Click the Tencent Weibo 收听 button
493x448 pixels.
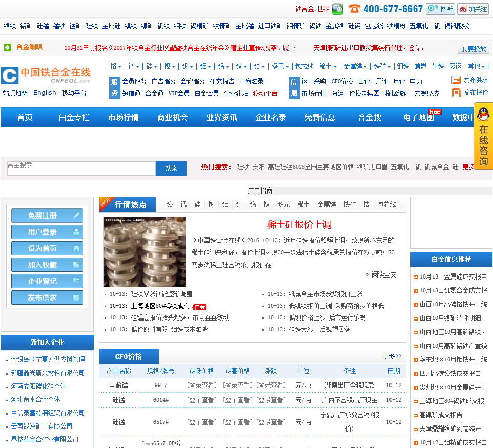pyautogui.click(x=441, y=9)
